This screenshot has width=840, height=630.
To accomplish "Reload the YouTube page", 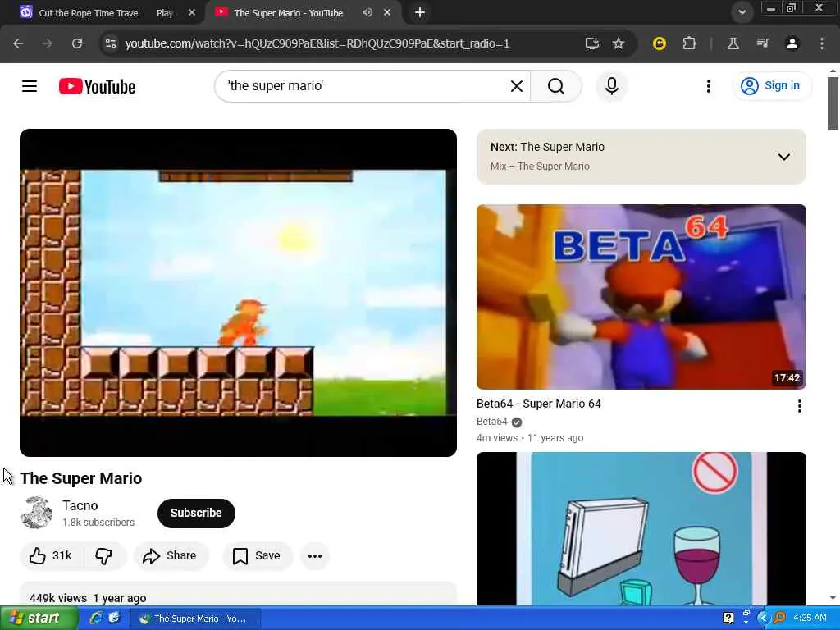I will coord(77,43).
